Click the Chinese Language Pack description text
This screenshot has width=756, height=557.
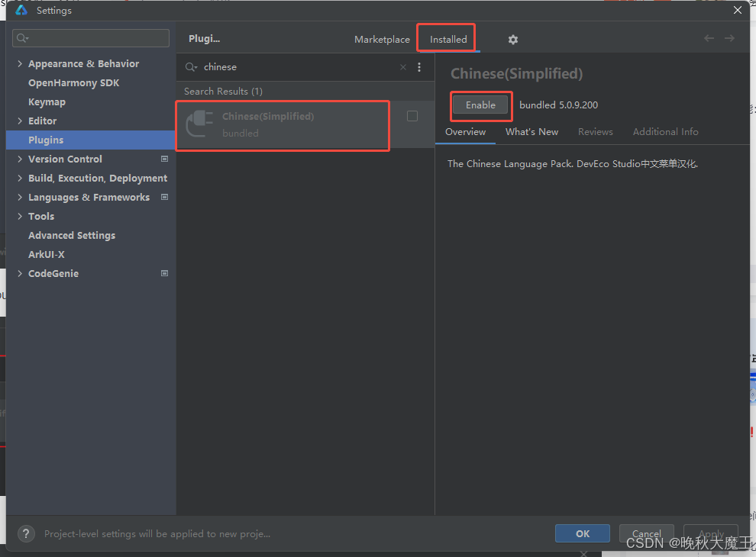572,164
